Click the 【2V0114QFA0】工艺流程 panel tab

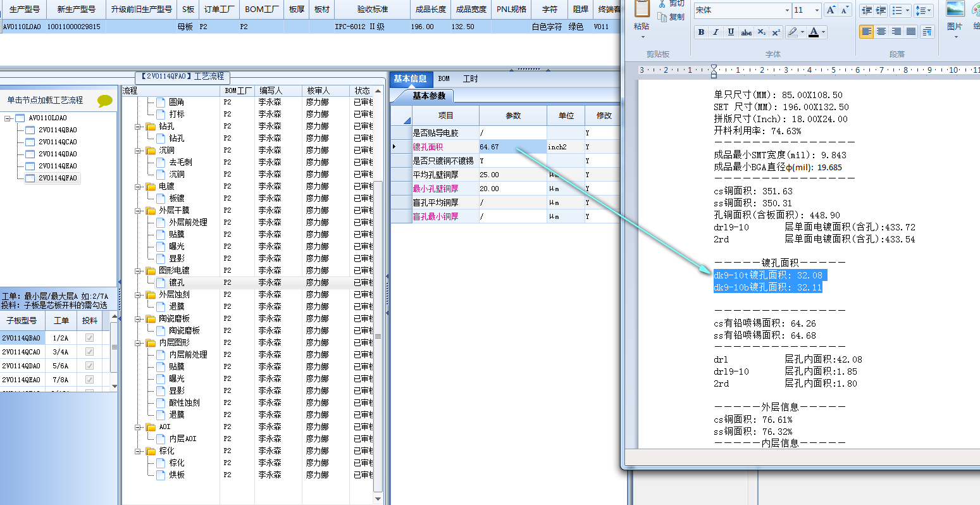tap(183, 77)
